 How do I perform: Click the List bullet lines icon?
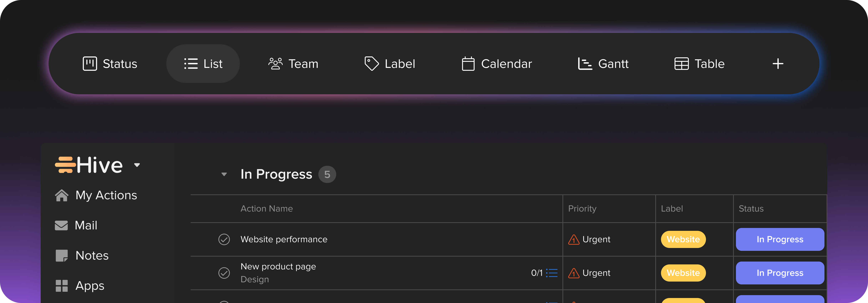point(191,64)
